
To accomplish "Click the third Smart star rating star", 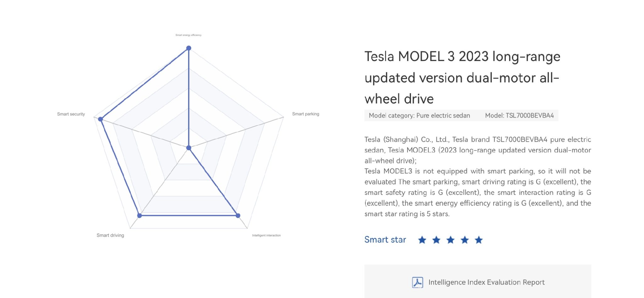I will pos(450,240).
